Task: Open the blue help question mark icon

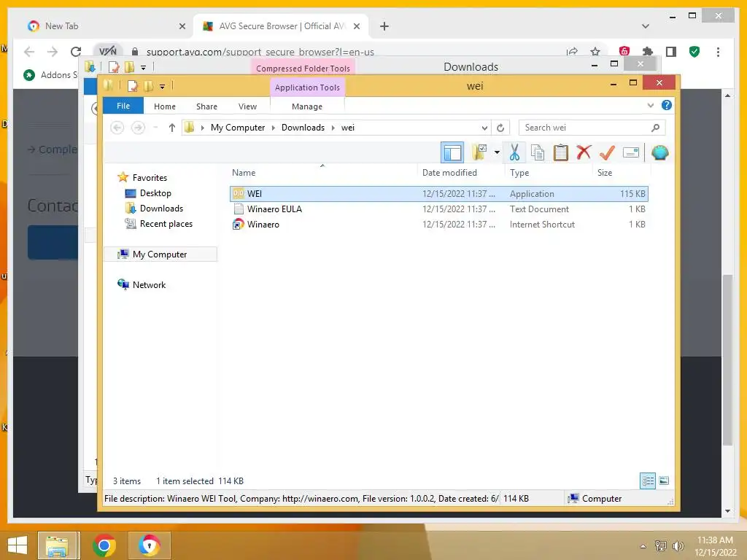Action: coord(667,105)
